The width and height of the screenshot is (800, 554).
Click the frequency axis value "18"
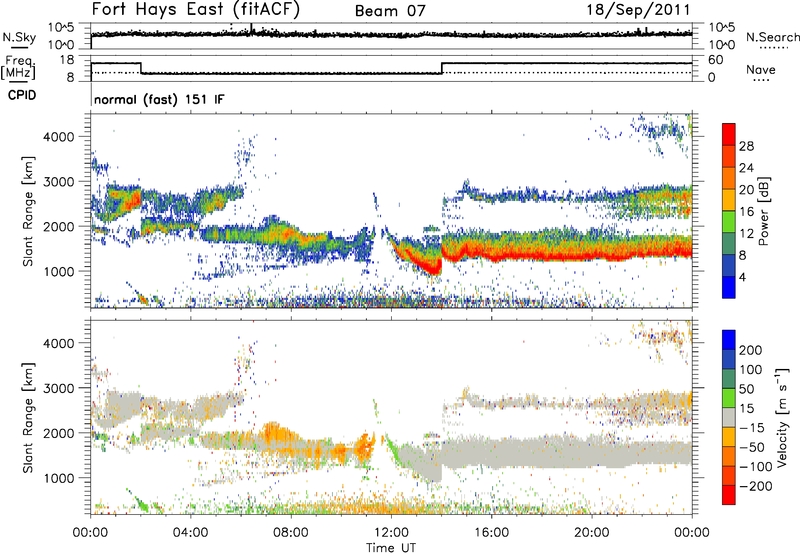coord(66,60)
